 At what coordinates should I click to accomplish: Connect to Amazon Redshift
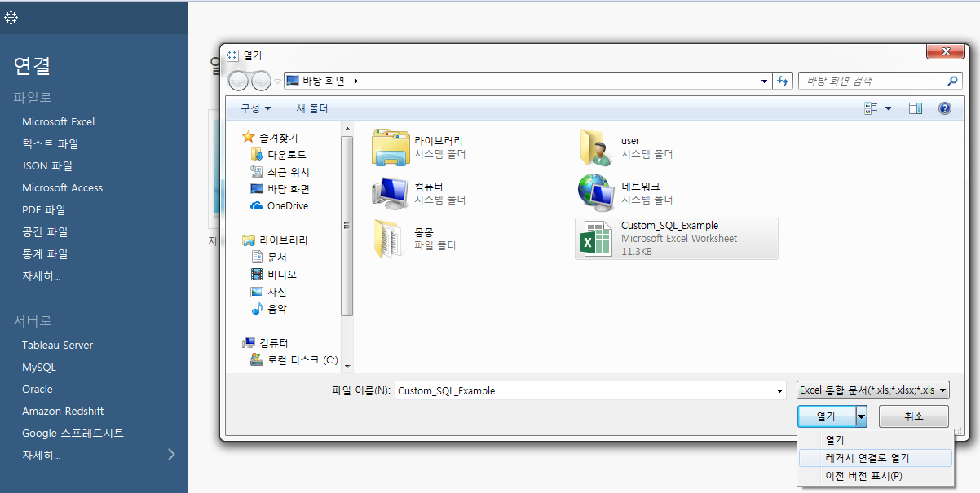[x=63, y=411]
